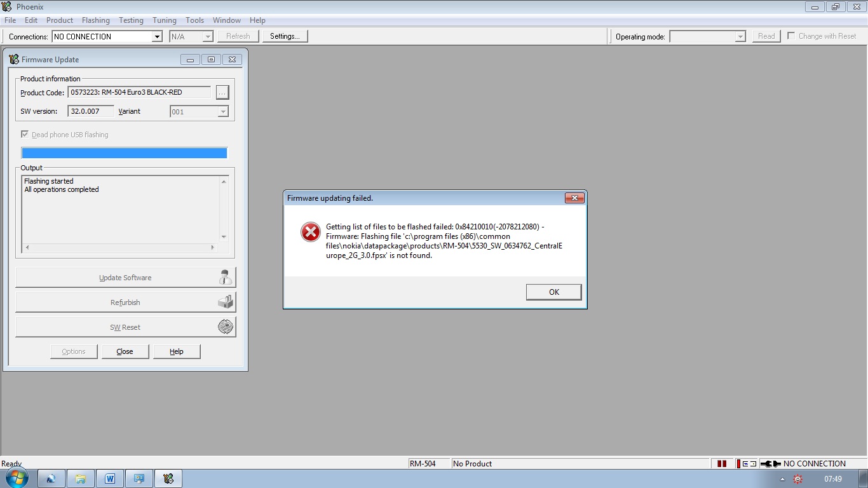Open the Edit menu
Image resolution: width=868 pixels, height=488 pixels.
[31, 20]
